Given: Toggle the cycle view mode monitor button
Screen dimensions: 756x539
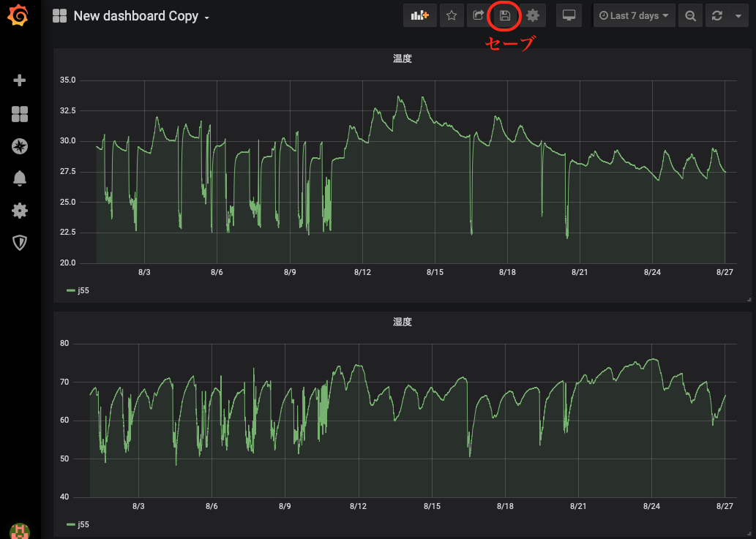Looking at the screenshot, I should 569,15.
